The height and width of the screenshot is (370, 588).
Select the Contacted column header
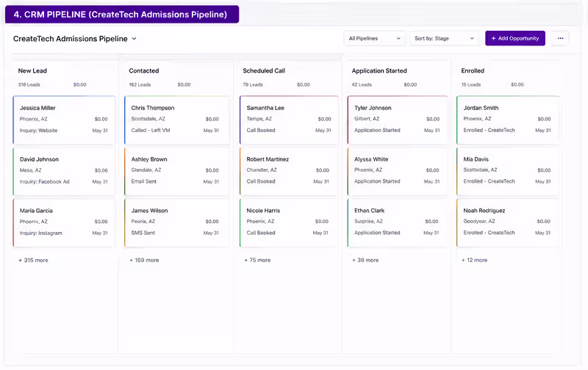point(144,70)
